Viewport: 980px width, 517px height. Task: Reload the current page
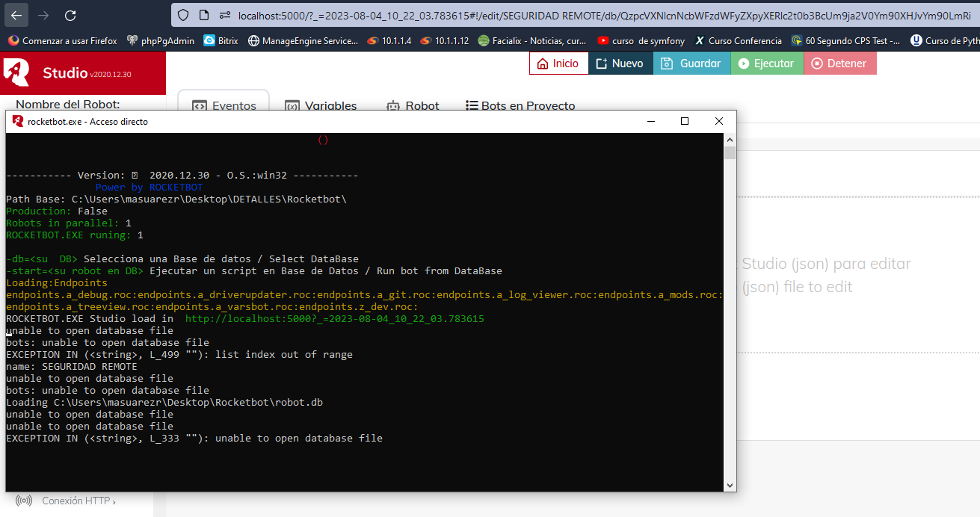pos(70,15)
